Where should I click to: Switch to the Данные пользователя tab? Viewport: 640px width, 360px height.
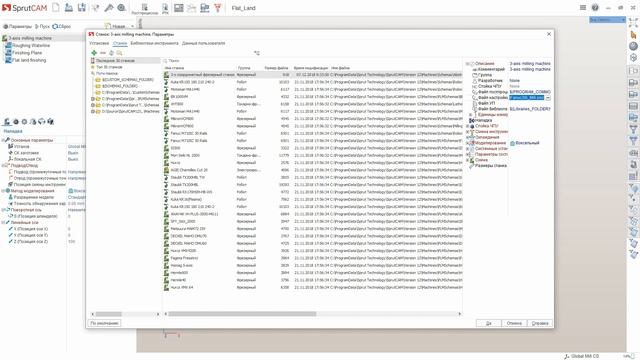(203, 43)
